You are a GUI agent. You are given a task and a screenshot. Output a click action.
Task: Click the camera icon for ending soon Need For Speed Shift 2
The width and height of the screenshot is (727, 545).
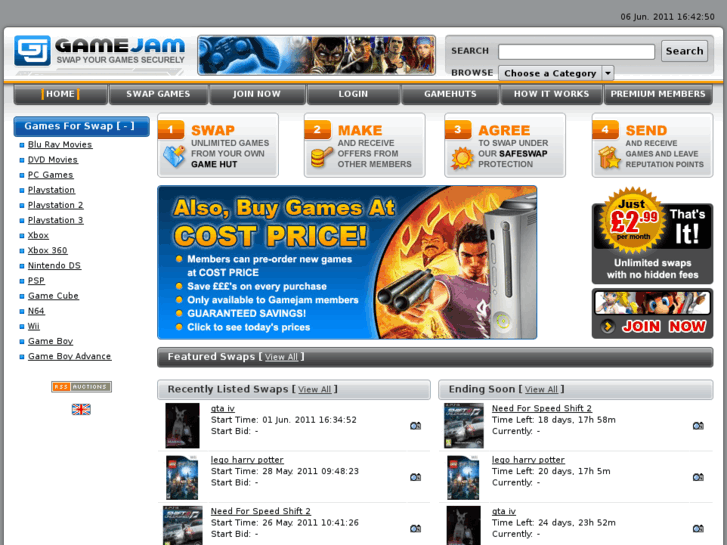click(x=698, y=425)
